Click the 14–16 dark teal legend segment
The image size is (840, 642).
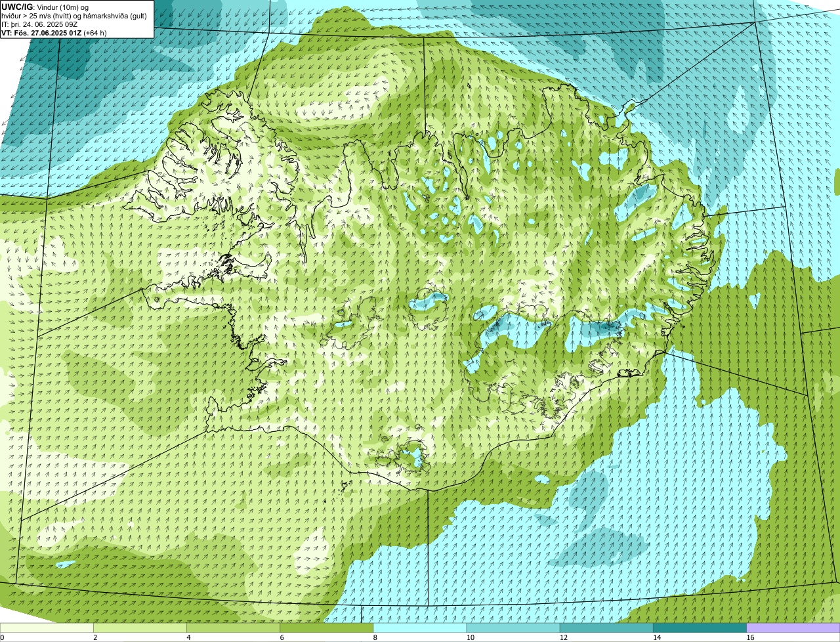click(700, 628)
